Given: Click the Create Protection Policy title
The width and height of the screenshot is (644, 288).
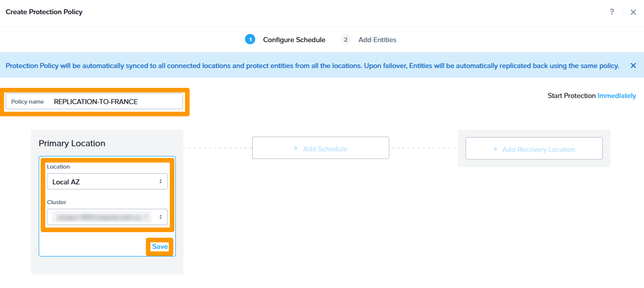Looking at the screenshot, I should (x=44, y=12).
